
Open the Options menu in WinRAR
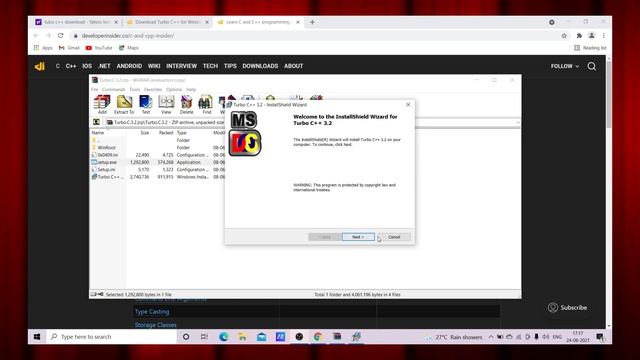[174, 89]
